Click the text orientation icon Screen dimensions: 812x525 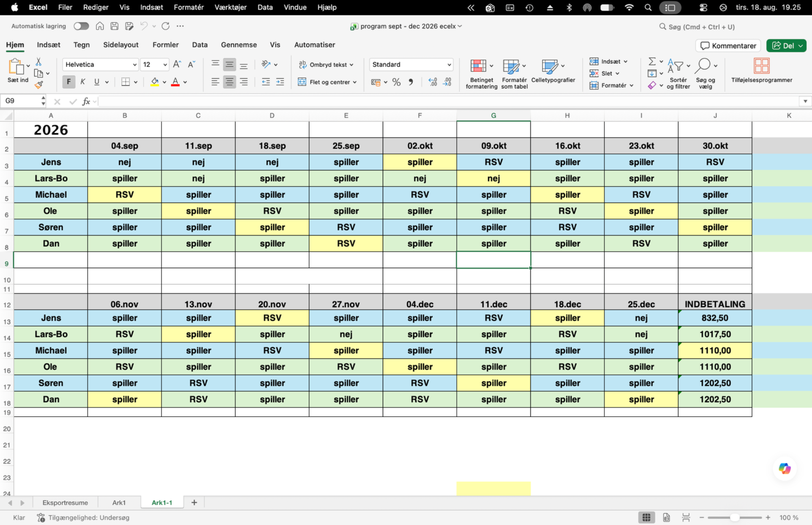[x=266, y=64]
